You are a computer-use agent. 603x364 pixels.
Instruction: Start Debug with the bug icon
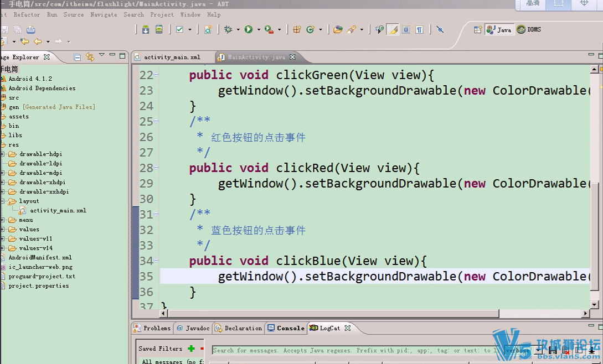tap(228, 30)
